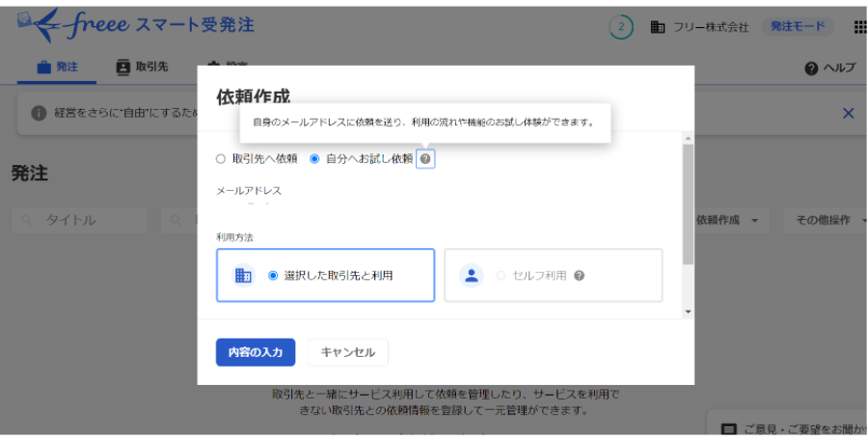Click the info icon in the banner
Image resolution: width=868 pixels, height=440 pixels.
[x=39, y=113]
